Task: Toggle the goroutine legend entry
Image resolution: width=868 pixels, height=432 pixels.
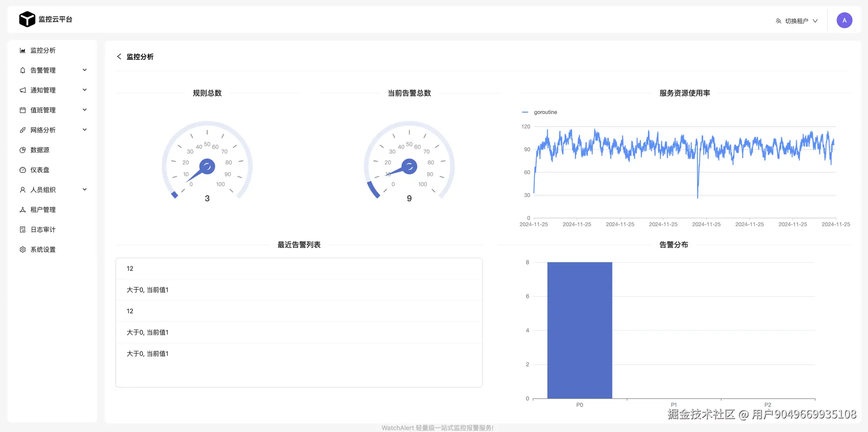Action: coord(540,112)
